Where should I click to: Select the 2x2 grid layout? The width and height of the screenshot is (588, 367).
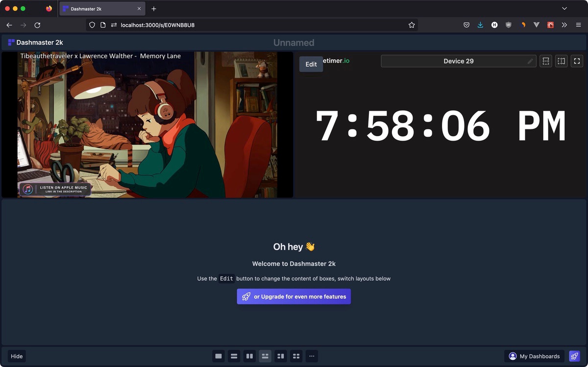point(296,356)
